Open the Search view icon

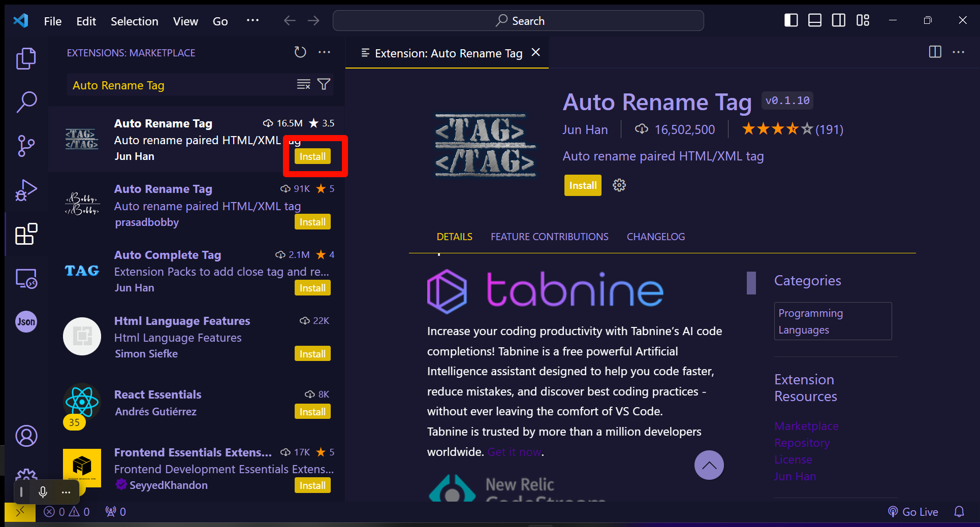tap(26, 102)
